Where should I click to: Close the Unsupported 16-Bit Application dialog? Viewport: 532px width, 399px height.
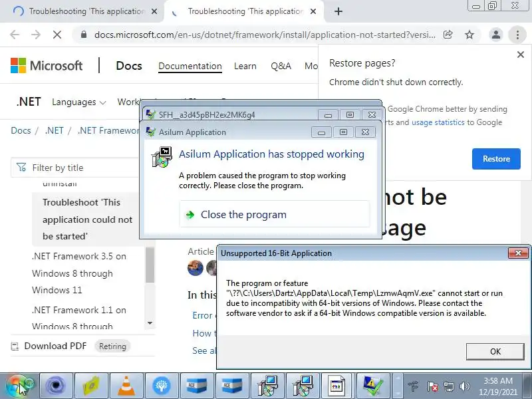point(518,253)
